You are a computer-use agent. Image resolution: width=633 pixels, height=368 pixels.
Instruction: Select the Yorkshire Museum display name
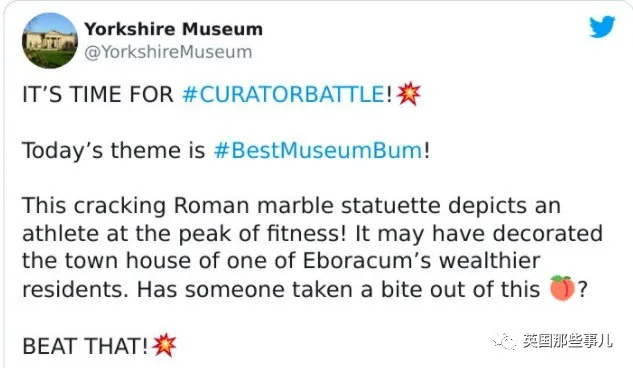pyautogui.click(x=174, y=29)
